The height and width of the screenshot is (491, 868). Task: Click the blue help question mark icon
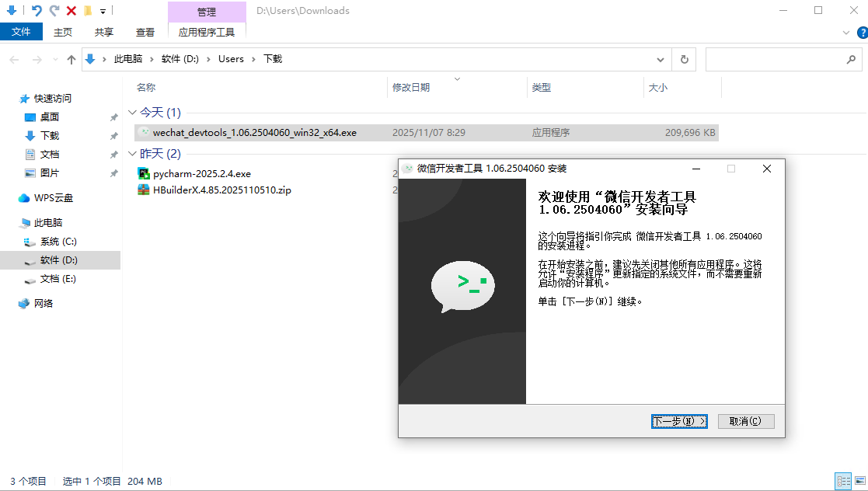point(861,33)
